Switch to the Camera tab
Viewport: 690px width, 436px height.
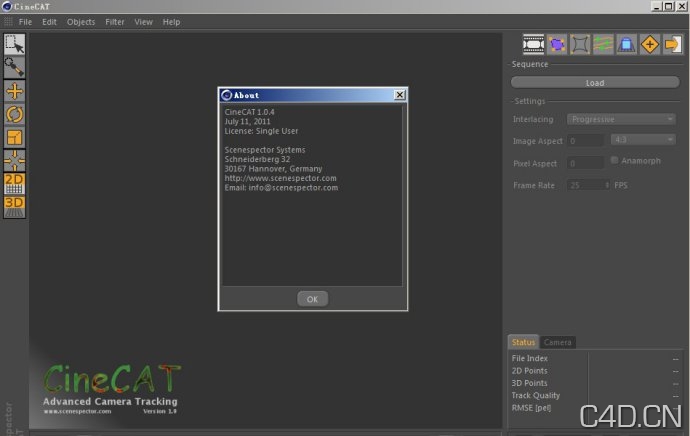pyautogui.click(x=558, y=342)
